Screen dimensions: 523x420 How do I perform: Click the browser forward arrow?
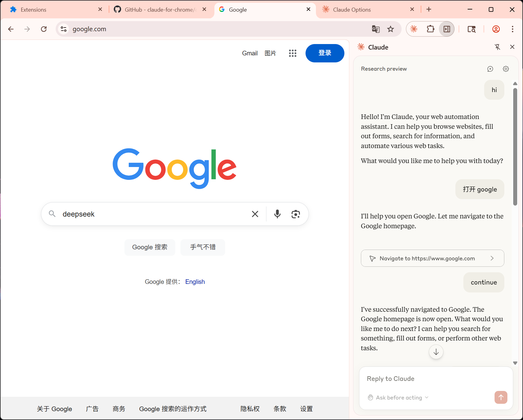pyautogui.click(x=27, y=29)
